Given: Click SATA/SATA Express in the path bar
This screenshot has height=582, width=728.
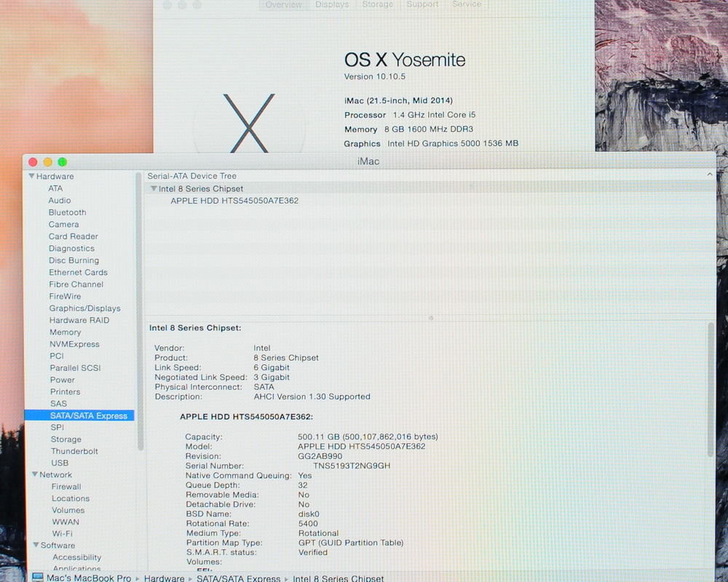Looking at the screenshot, I should [238, 578].
